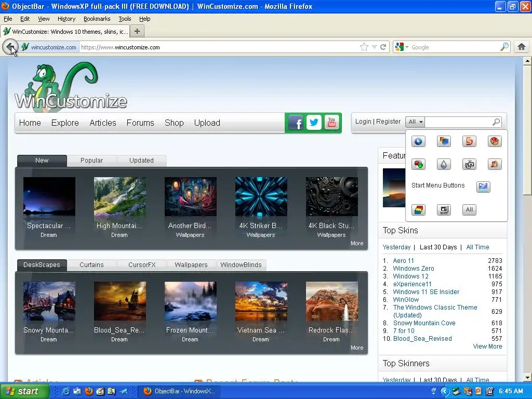The image size is (532, 399).
Task: Choose the overlapping windows category icon
Action: (x=469, y=164)
